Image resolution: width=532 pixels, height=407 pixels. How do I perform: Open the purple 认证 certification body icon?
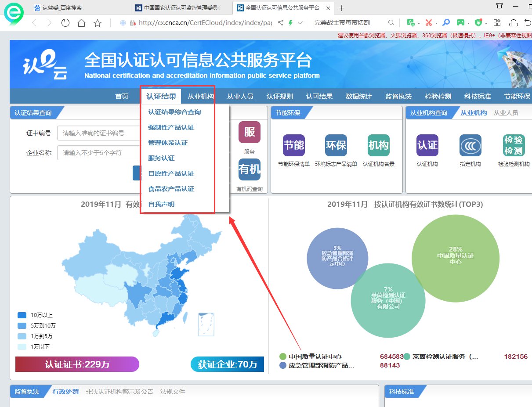tap(427, 145)
